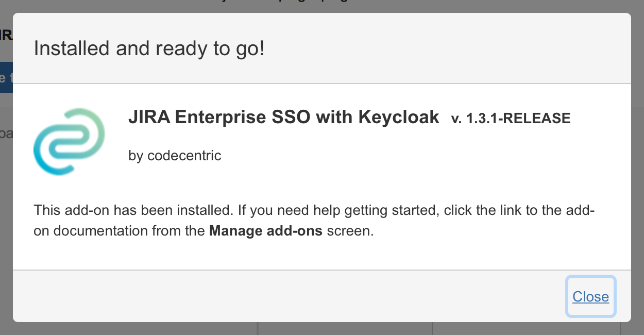Click the dimmed background overlay above the dialog
644x335 pixels.
click(x=322, y=6)
